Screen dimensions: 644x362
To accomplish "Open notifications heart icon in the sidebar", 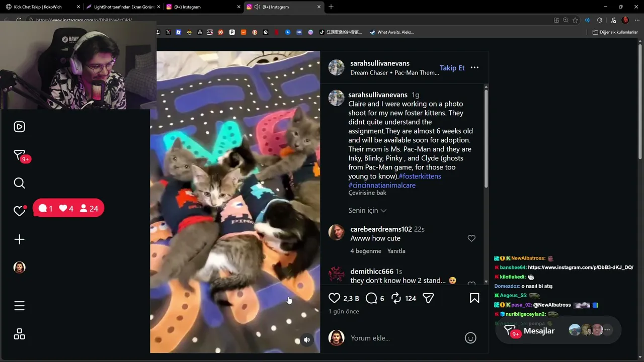I will point(19,211).
